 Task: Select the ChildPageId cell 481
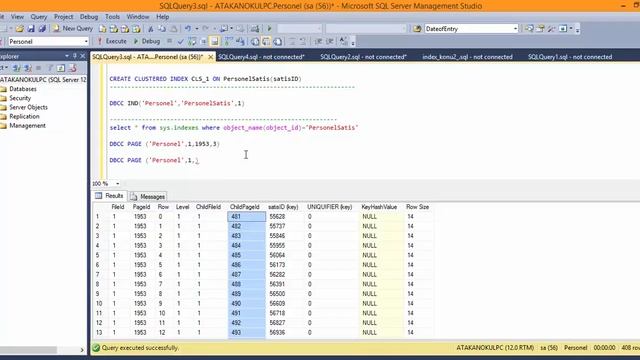247,217
